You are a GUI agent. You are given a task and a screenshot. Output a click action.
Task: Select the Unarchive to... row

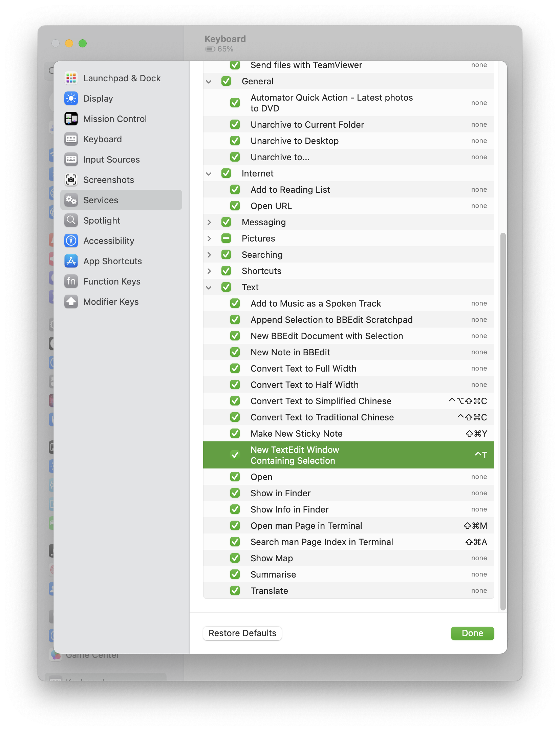tap(349, 157)
